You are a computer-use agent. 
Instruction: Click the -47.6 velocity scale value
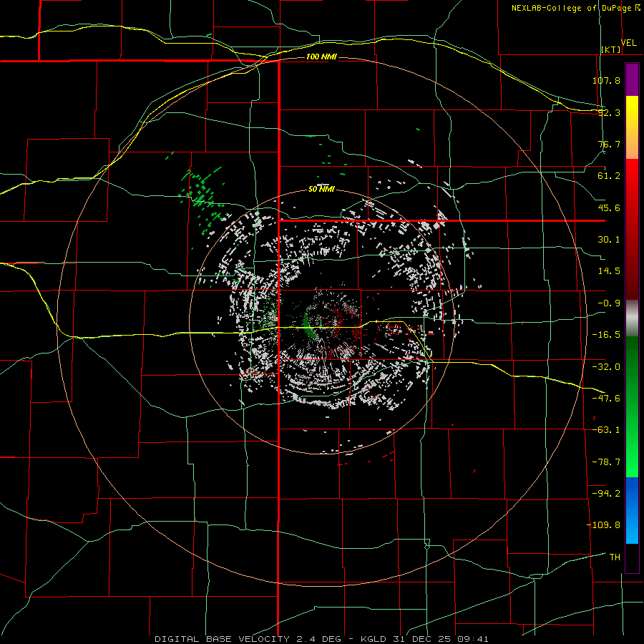coord(606,399)
